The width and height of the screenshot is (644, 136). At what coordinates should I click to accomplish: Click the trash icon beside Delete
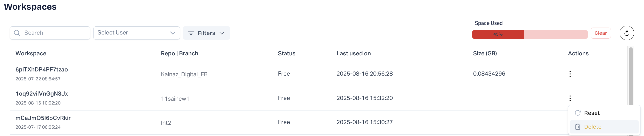[578, 127]
